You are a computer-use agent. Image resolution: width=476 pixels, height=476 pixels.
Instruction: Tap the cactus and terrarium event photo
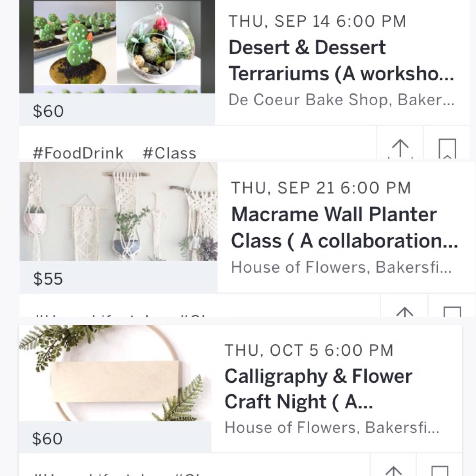(x=117, y=46)
